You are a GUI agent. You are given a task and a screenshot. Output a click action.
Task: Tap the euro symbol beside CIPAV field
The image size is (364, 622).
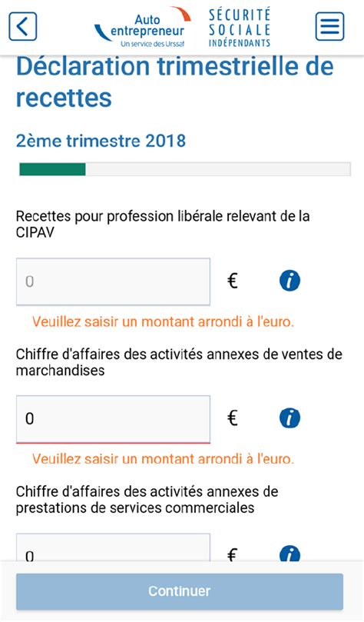click(x=233, y=281)
